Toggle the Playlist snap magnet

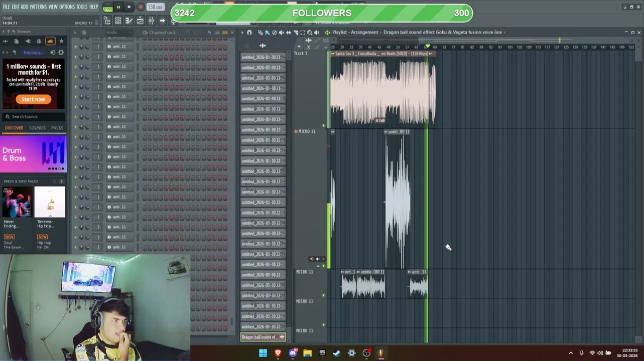point(249,33)
